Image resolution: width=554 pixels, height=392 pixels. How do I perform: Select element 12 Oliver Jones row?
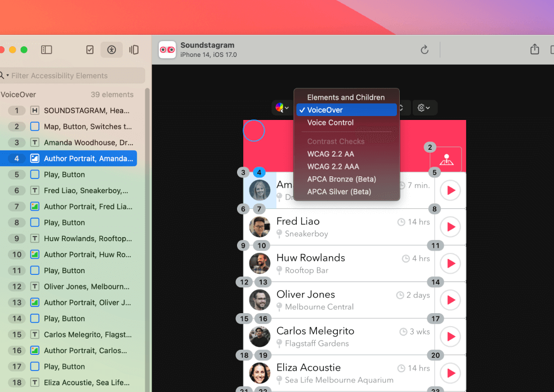(69, 287)
